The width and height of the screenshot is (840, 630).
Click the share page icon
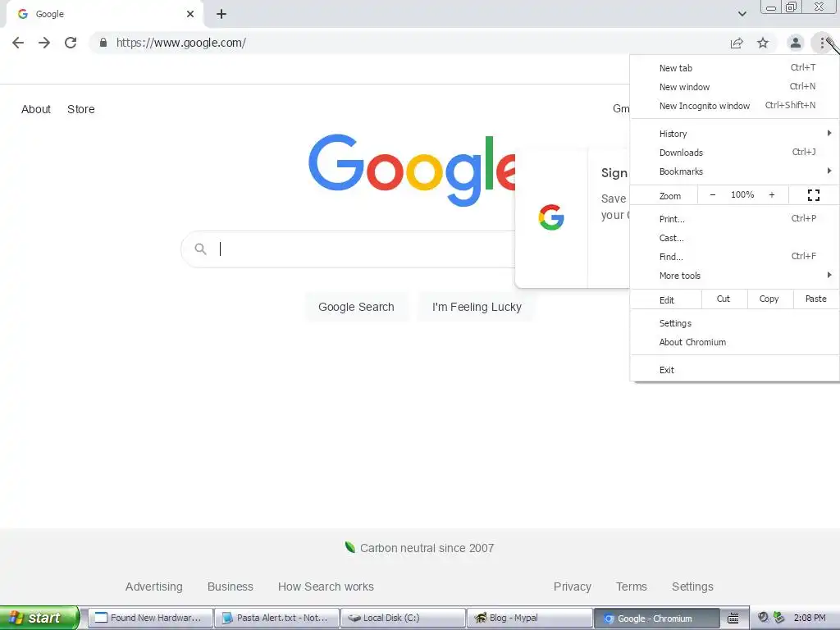(x=737, y=43)
